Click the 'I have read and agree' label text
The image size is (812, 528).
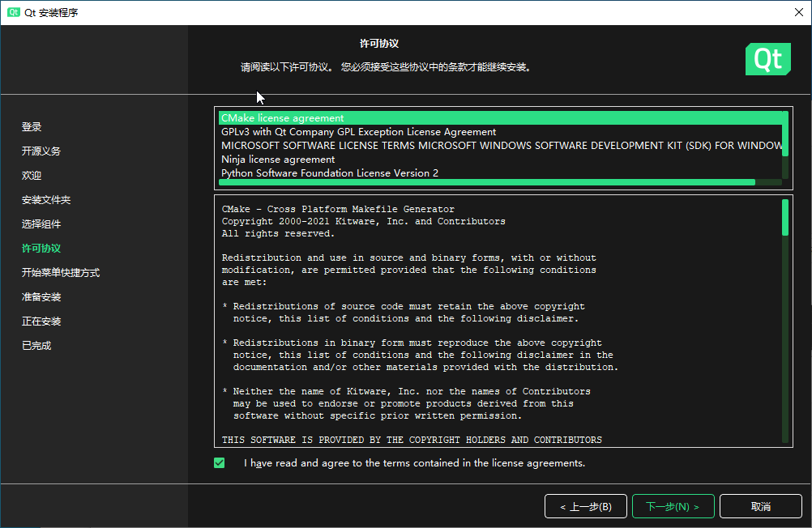point(414,462)
